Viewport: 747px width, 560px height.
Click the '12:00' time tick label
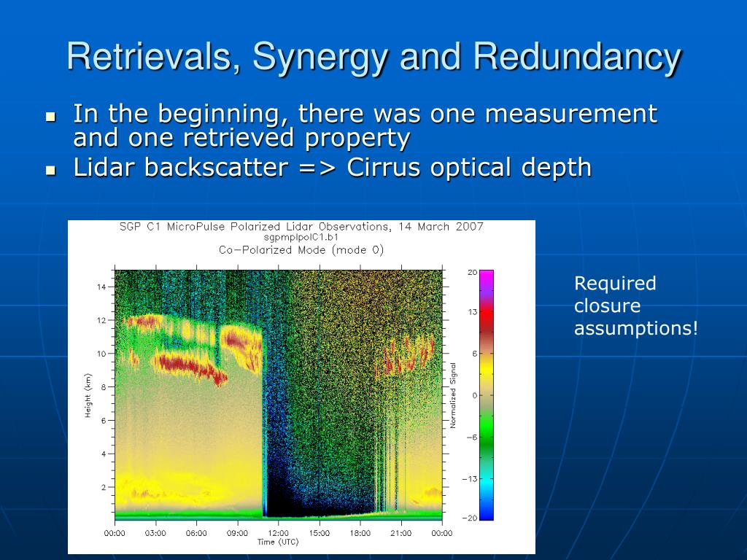coord(278,533)
